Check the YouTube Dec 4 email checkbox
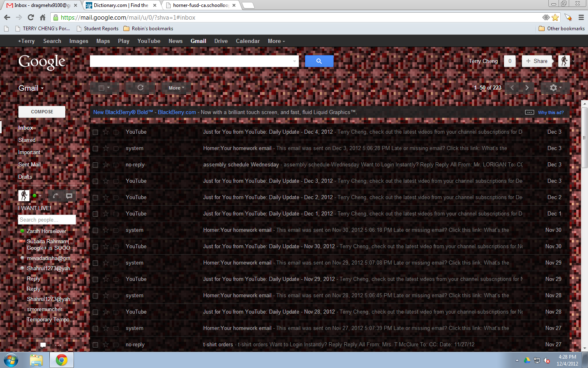This screenshot has width=588, height=368. 95,132
